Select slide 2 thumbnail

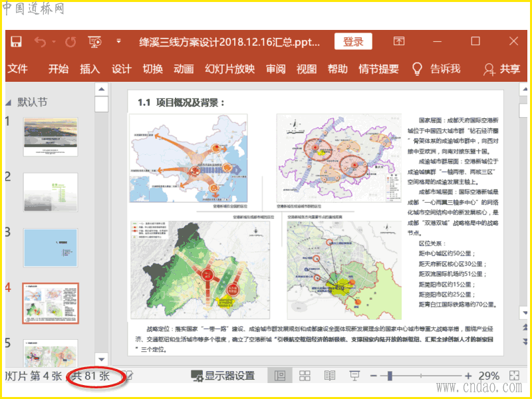click(x=51, y=192)
